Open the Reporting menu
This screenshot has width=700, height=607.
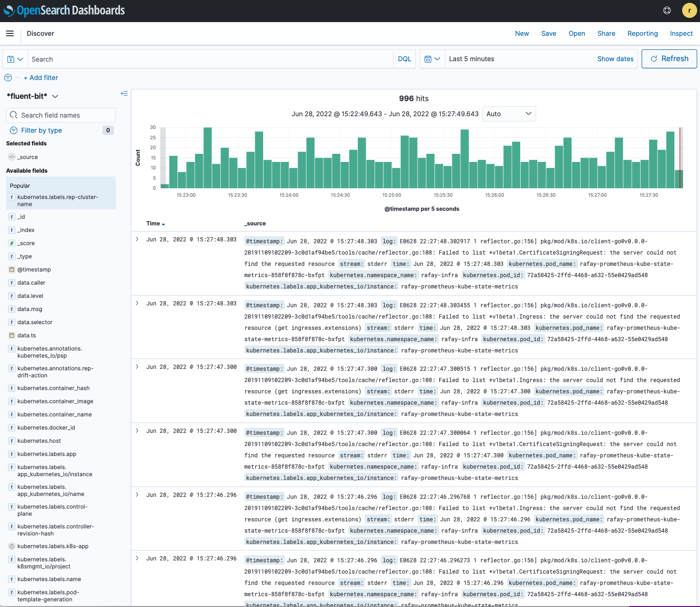pyautogui.click(x=643, y=33)
